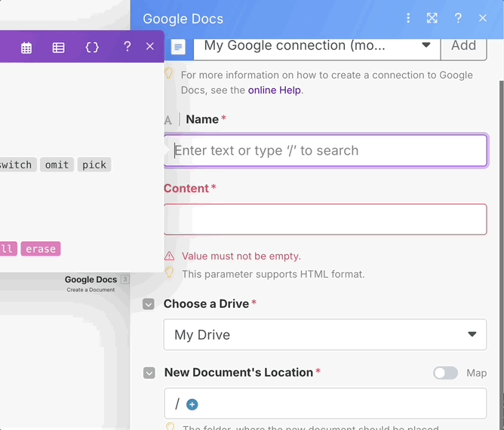Screen dimensions: 504x430
Task: Collapse the Choose a Drive section checkbox
Action: (x=149, y=304)
